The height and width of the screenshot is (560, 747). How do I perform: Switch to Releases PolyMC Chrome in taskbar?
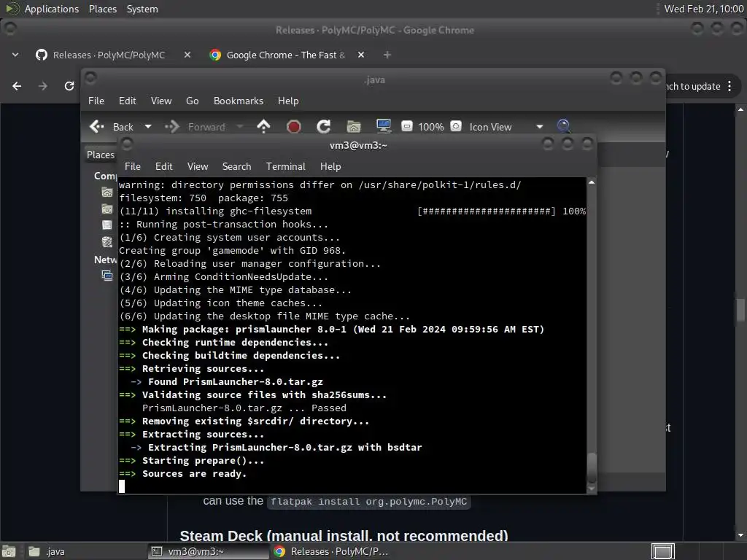pyautogui.click(x=331, y=551)
